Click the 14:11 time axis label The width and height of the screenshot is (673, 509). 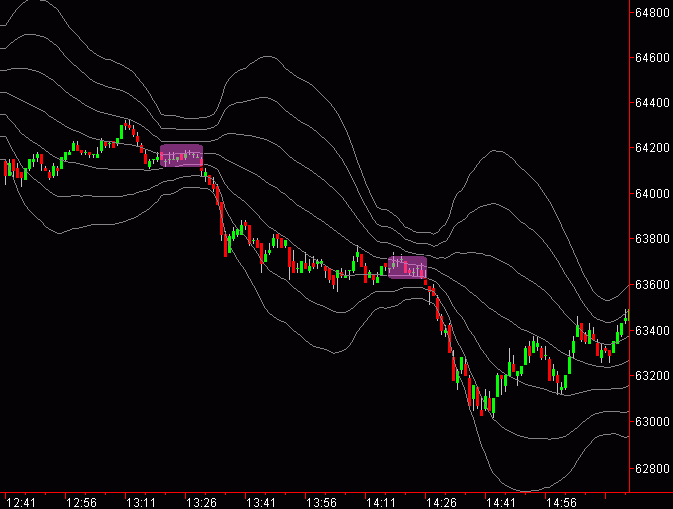point(380,502)
